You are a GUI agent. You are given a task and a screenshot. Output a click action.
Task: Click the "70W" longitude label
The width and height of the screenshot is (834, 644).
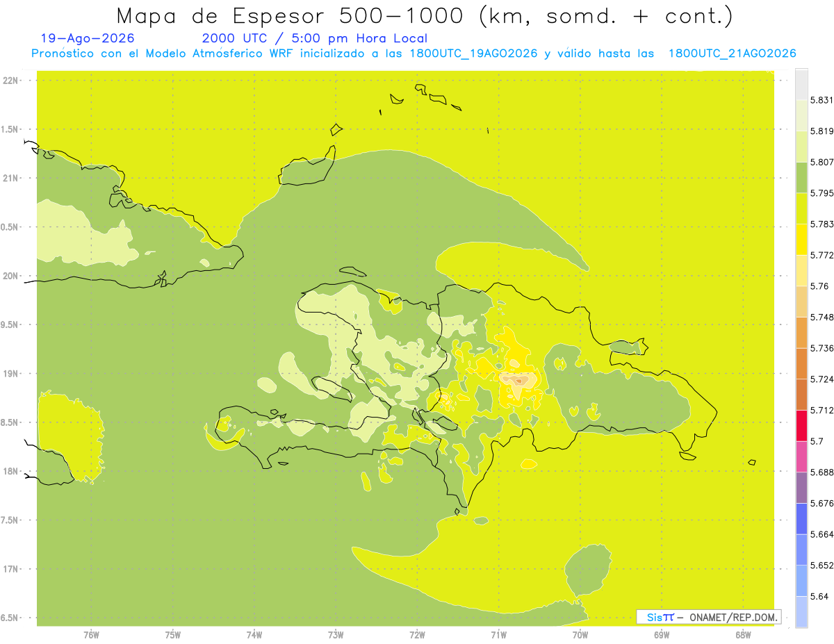580,635
